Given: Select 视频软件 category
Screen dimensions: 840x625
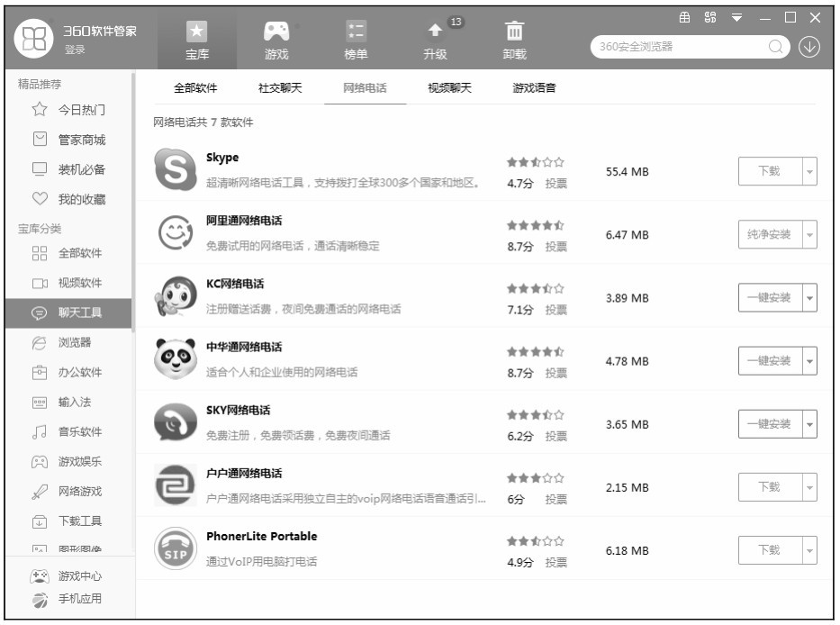Looking at the screenshot, I should 68,283.
